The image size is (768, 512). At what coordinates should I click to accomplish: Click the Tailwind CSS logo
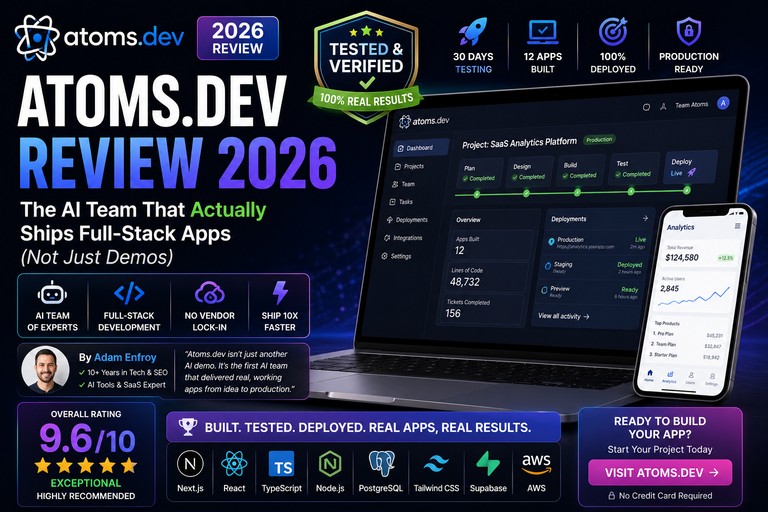tap(436, 463)
